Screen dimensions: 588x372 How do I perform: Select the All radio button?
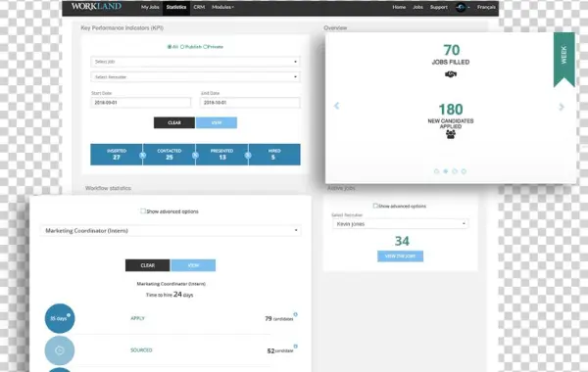point(170,47)
